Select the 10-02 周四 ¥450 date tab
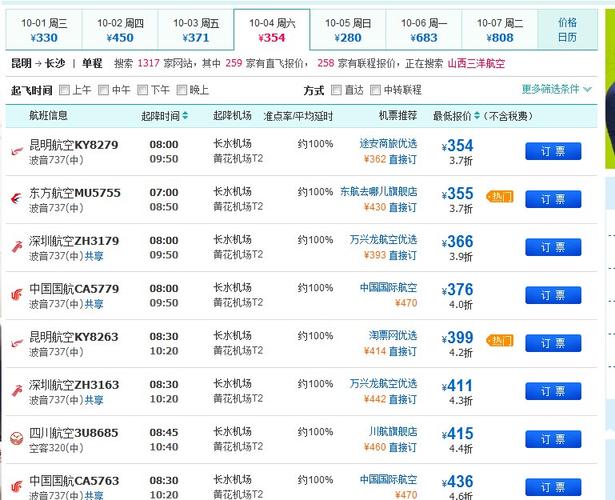The image size is (615, 500). coord(120,30)
